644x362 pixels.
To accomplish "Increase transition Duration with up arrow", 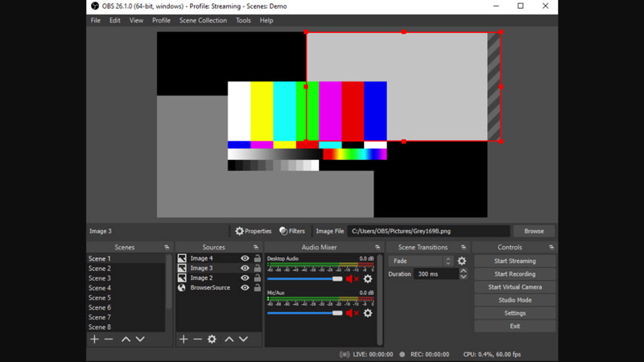I will tap(463, 271).
